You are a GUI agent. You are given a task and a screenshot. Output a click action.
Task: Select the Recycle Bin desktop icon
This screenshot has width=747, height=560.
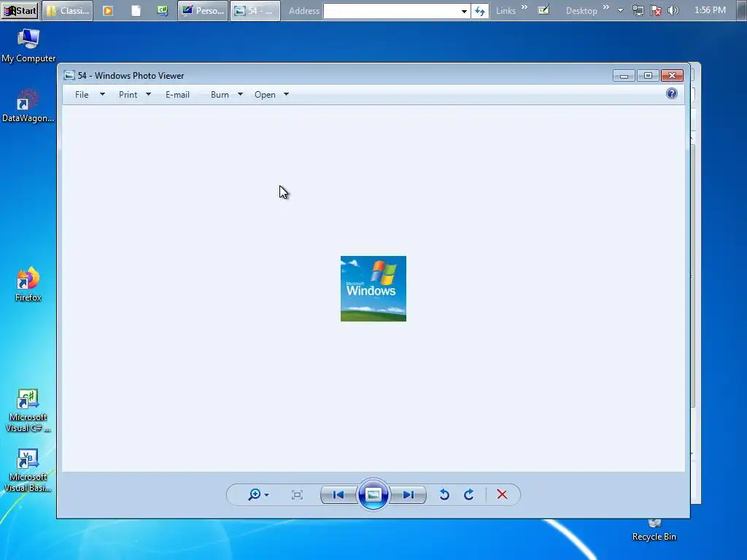pyautogui.click(x=654, y=531)
